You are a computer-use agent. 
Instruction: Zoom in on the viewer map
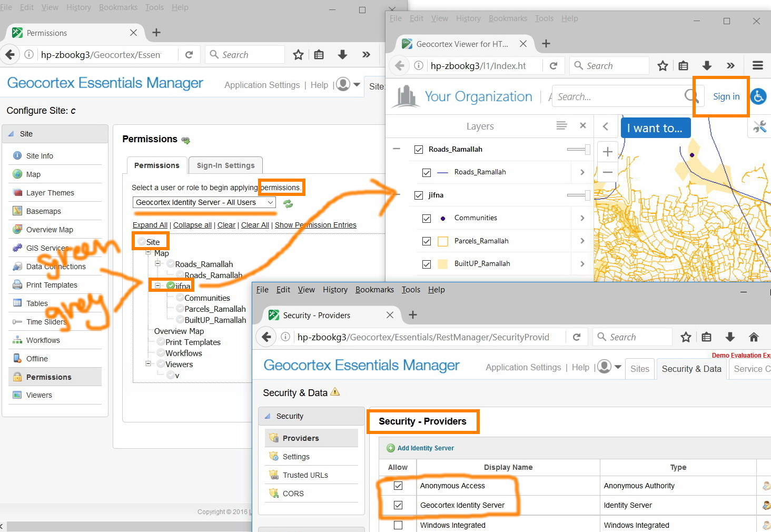607,152
